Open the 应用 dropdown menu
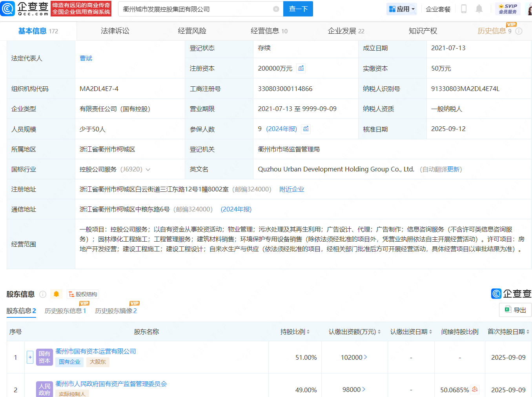This screenshot has width=532, height=397. [x=402, y=9]
